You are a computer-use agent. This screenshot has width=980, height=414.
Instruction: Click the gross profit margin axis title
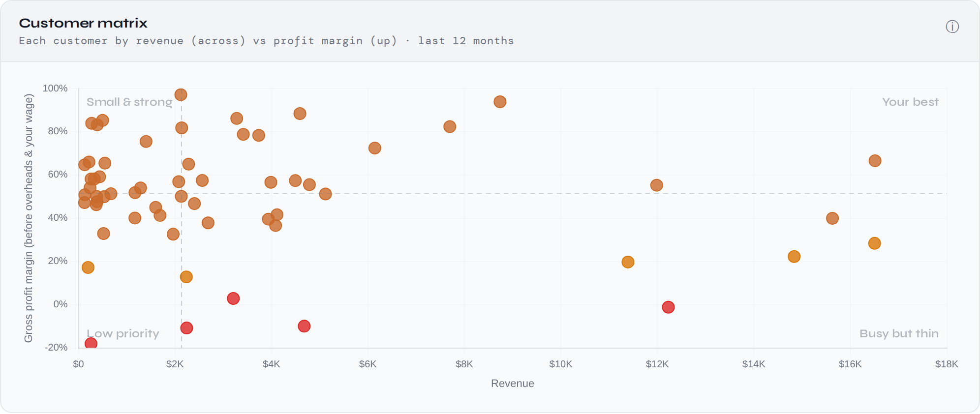29,218
